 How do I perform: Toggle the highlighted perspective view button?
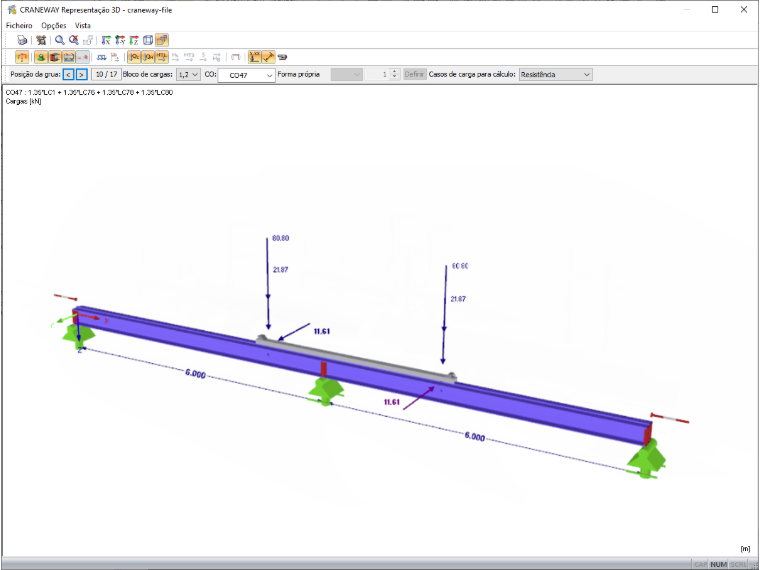162,40
